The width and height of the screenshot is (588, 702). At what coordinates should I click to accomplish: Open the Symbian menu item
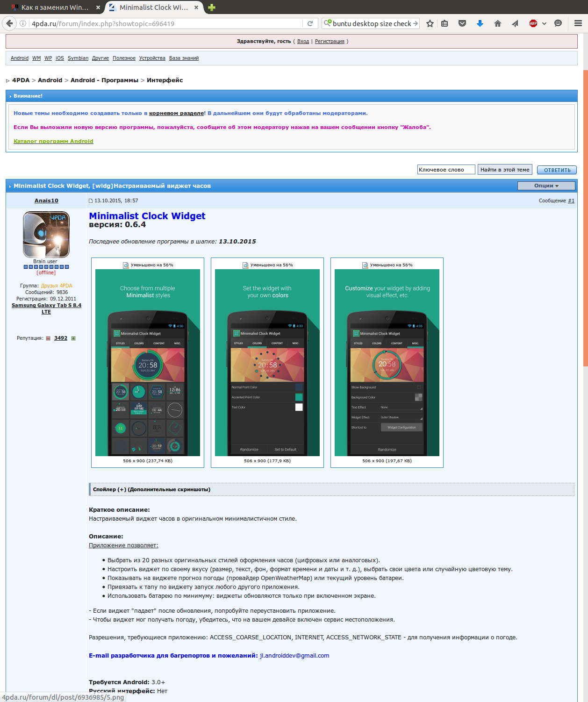click(78, 58)
